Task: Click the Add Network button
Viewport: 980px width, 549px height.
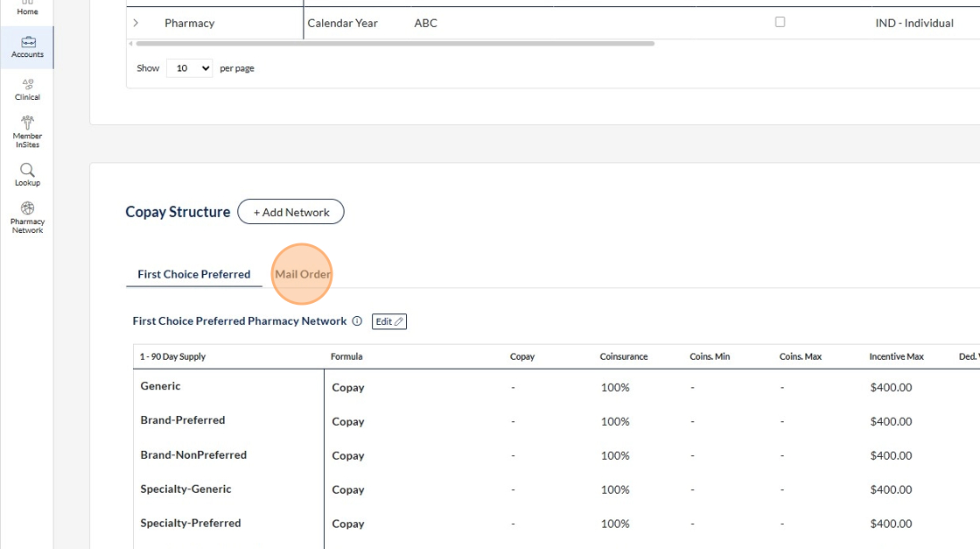Action: click(290, 212)
